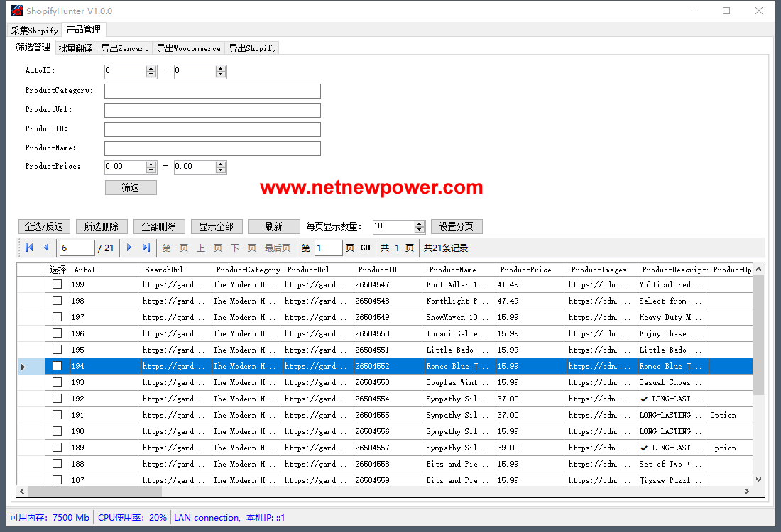Go to first record navigator icon
781x532 pixels.
pyautogui.click(x=29, y=248)
